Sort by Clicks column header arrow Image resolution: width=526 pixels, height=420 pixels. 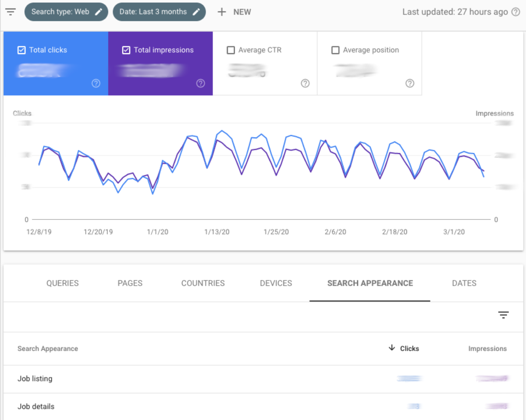[x=392, y=348]
